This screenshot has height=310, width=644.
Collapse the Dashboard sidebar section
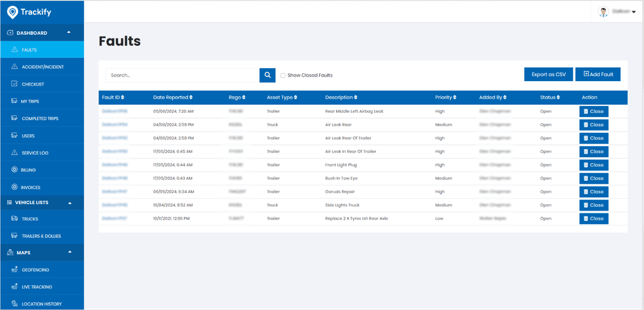[68, 33]
